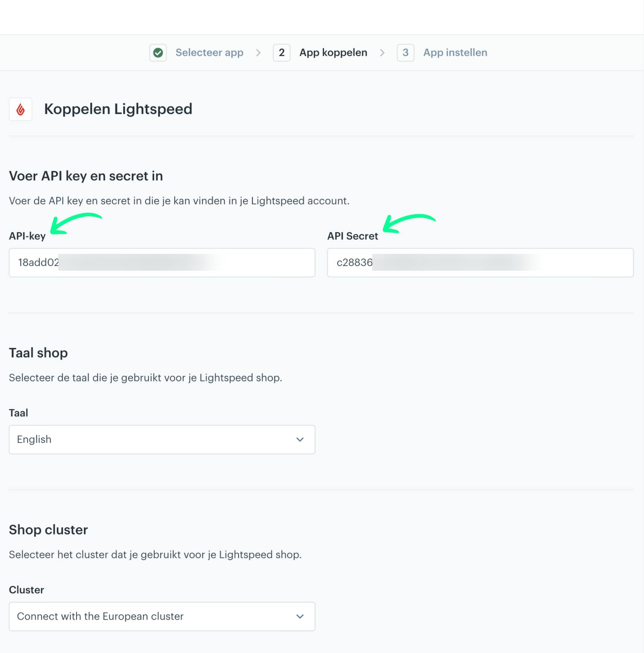Image resolution: width=644 pixels, height=653 pixels.
Task: Click the breadcrumb chevron after Selecteer app
Action: click(259, 53)
